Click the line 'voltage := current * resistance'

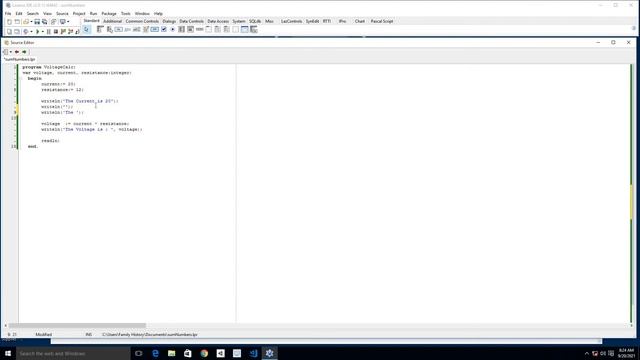85,124
